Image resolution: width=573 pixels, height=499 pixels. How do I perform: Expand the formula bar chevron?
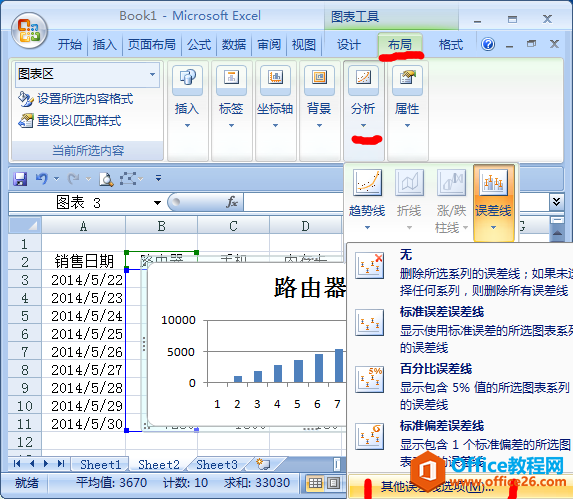[x=556, y=201]
